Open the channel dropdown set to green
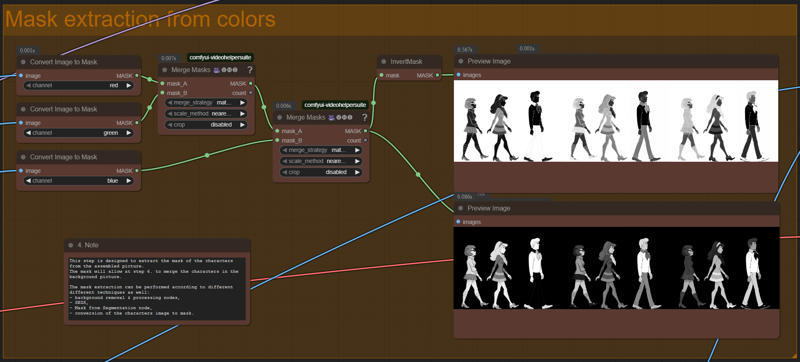Viewport: 800px width, 362px height. (x=79, y=133)
